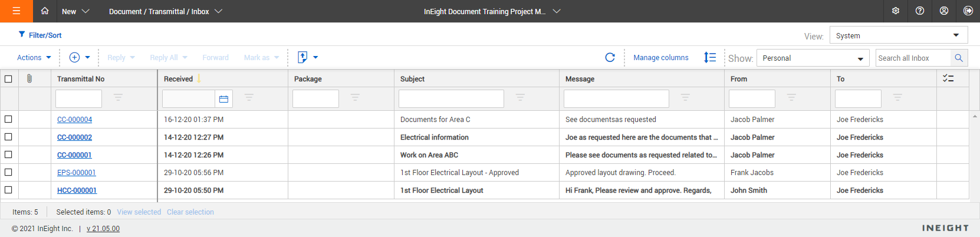Image resolution: width=980 pixels, height=237 pixels.
Task: Open the hamburger main menu
Action: point(16,11)
